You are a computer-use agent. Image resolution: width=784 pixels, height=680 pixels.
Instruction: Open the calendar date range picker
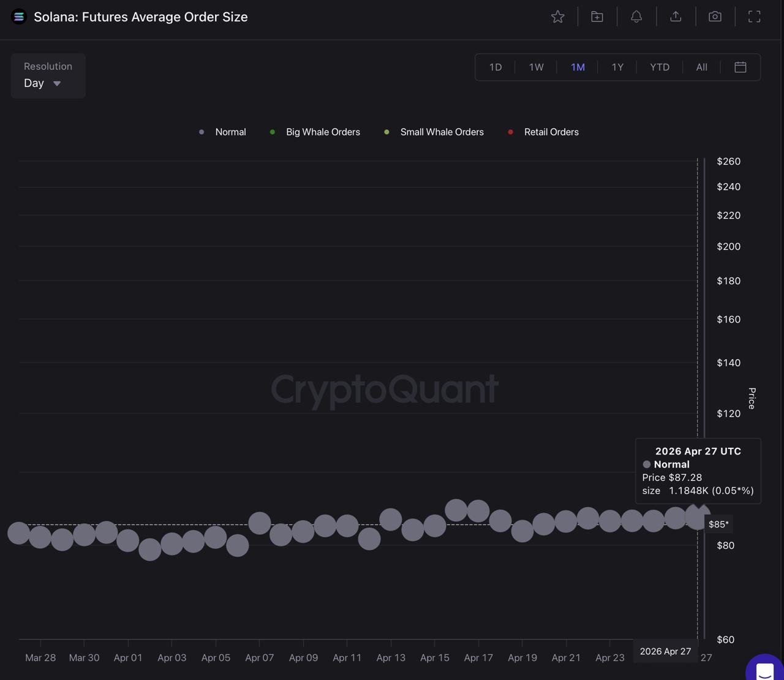pyautogui.click(x=740, y=67)
